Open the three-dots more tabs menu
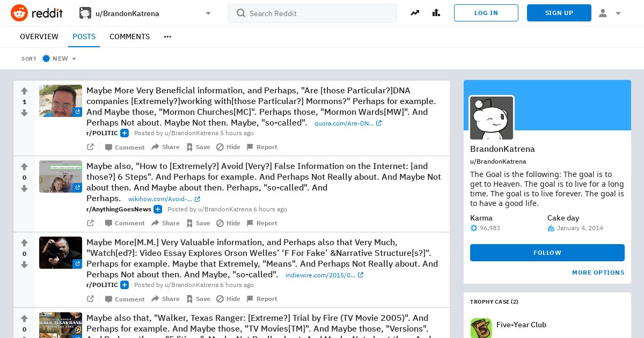Viewport: 644px width, 338px height. point(167,36)
